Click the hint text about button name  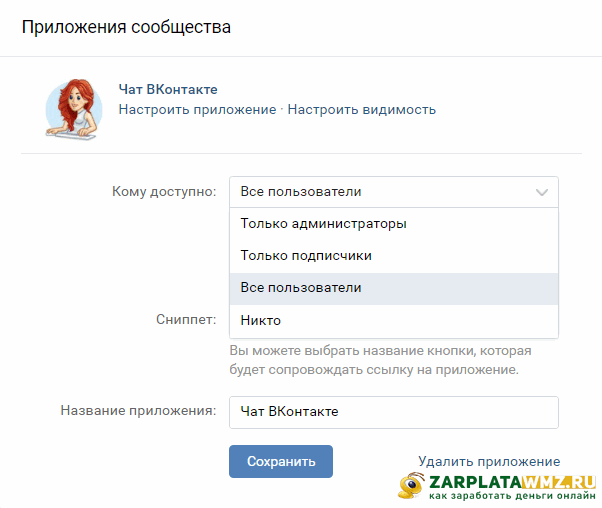(x=380, y=360)
